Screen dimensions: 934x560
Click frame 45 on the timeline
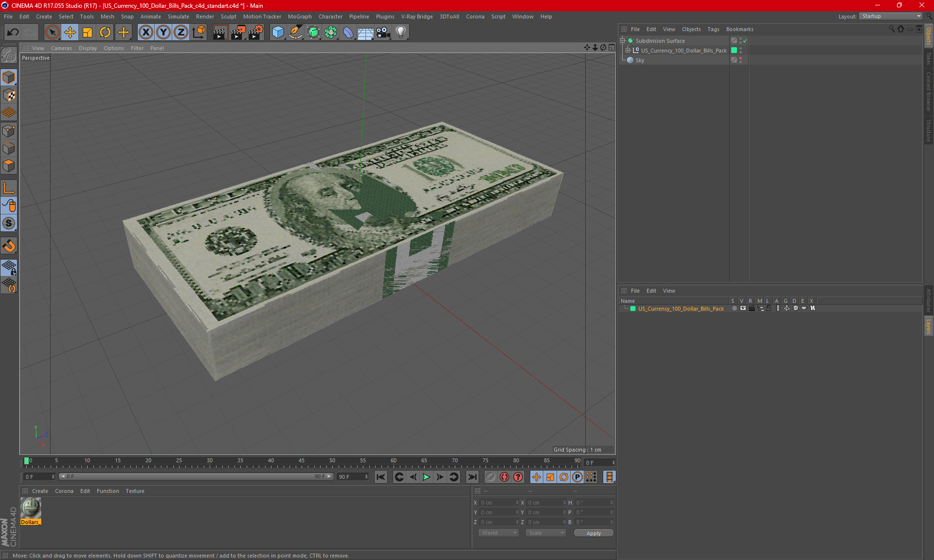(x=302, y=461)
